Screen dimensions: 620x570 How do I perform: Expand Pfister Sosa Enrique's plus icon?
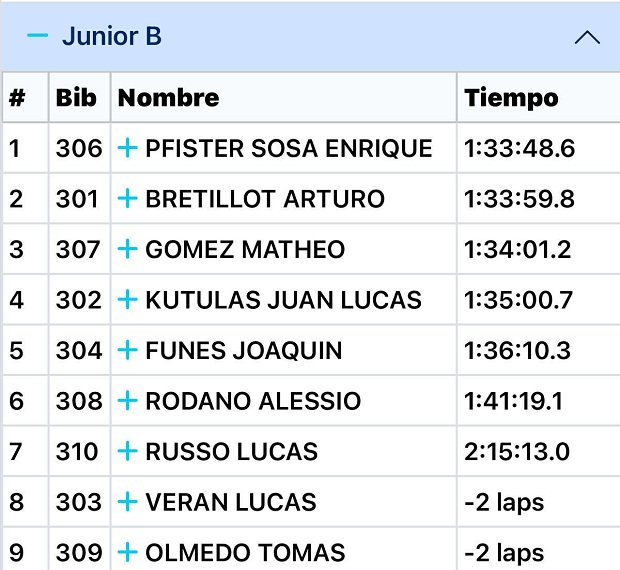click(127, 149)
